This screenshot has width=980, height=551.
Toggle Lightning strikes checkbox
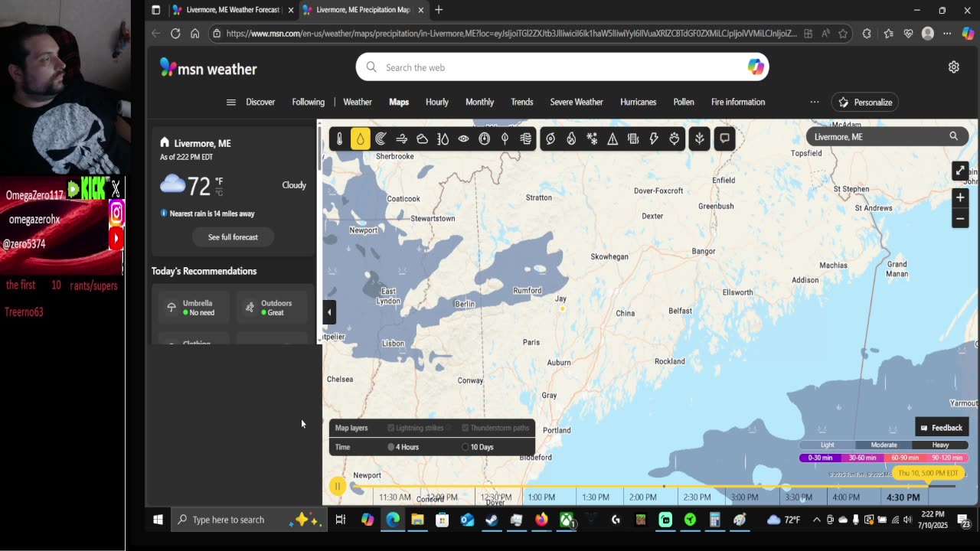pyautogui.click(x=391, y=428)
